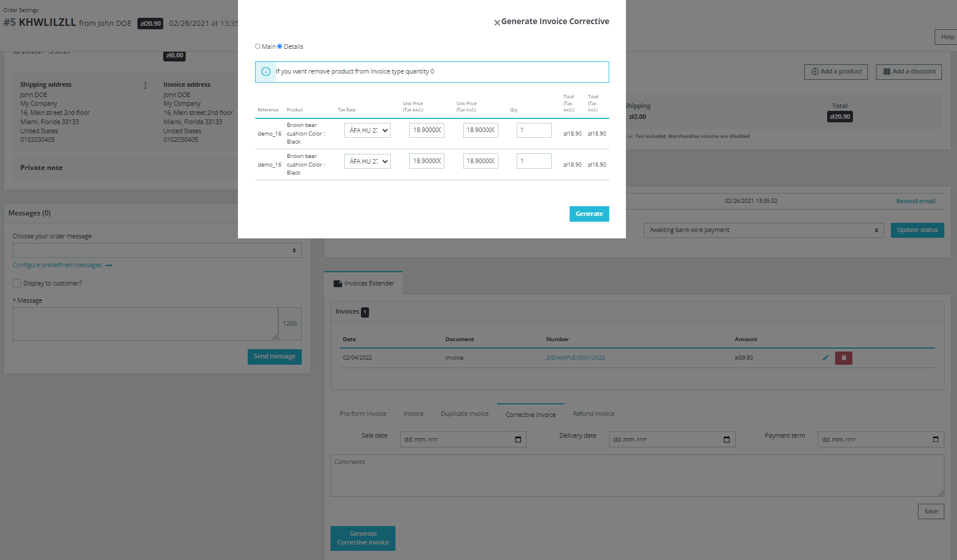Switch to the Corrective invoice tab
Image resolution: width=957 pixels, height=560 pixels.
(x=531, y=415)
